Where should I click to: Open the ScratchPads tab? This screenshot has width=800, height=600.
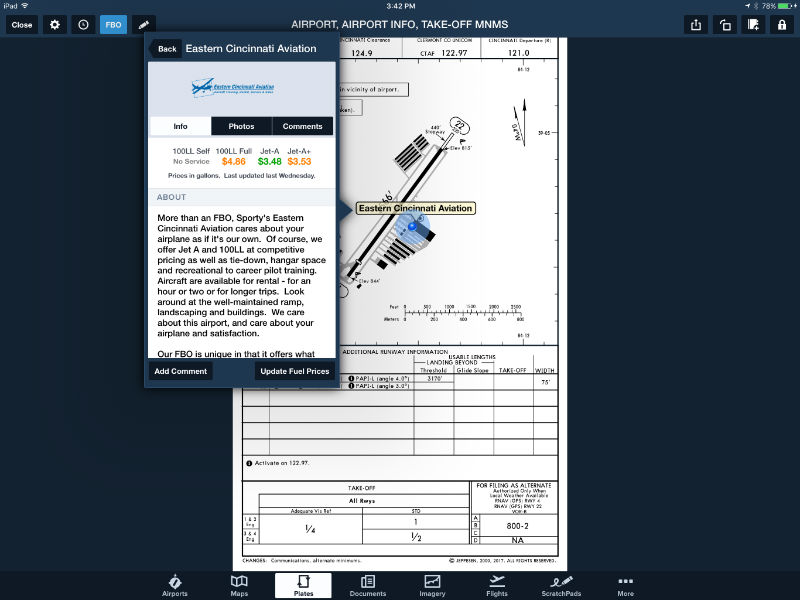(561, 586)
